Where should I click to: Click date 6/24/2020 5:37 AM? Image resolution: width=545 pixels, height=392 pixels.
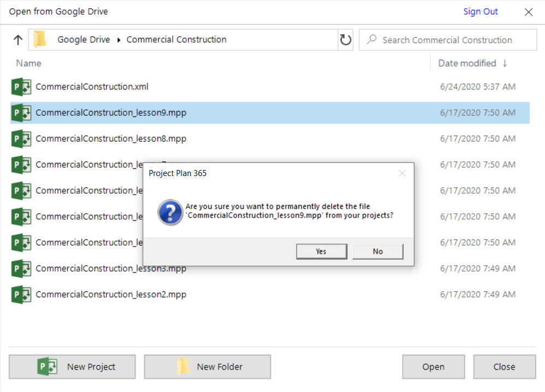(x=478, y=86)
